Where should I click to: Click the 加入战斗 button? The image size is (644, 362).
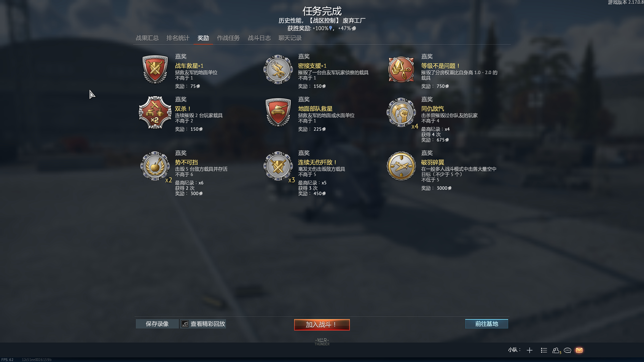[322, 325]
